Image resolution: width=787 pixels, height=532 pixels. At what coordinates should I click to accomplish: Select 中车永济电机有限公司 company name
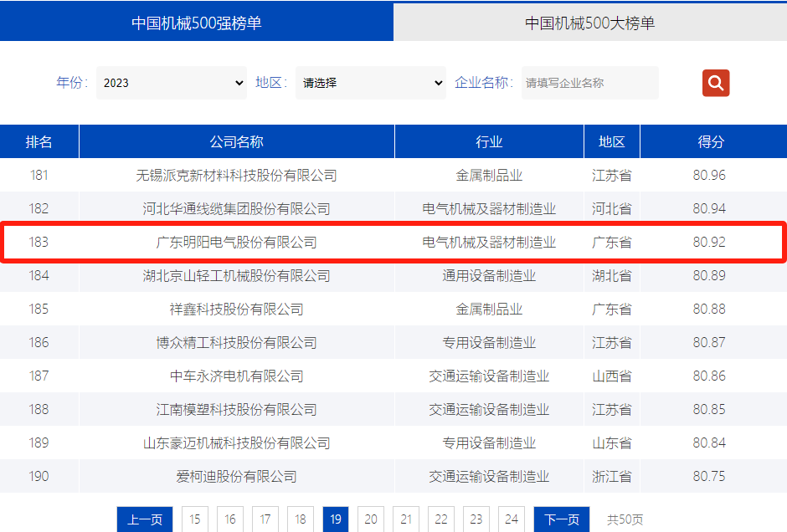coord(236,376)
